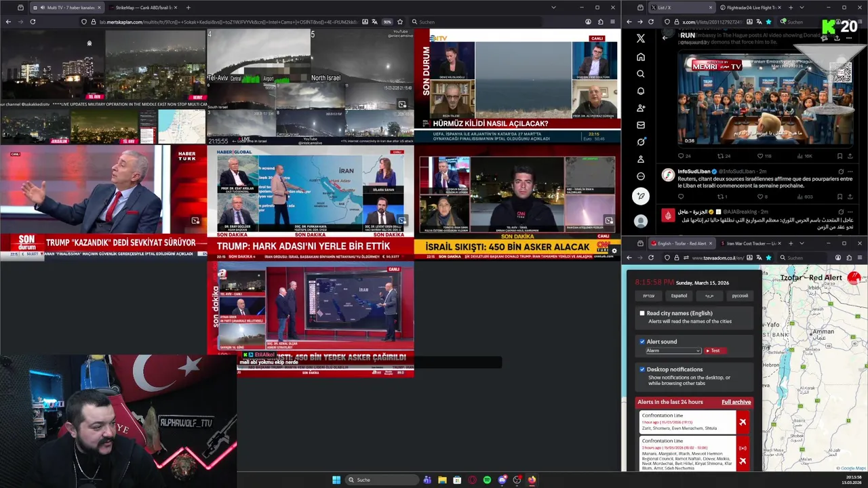
Task: Open Grok icon in the X sidebar
Action: click(640, 142)
